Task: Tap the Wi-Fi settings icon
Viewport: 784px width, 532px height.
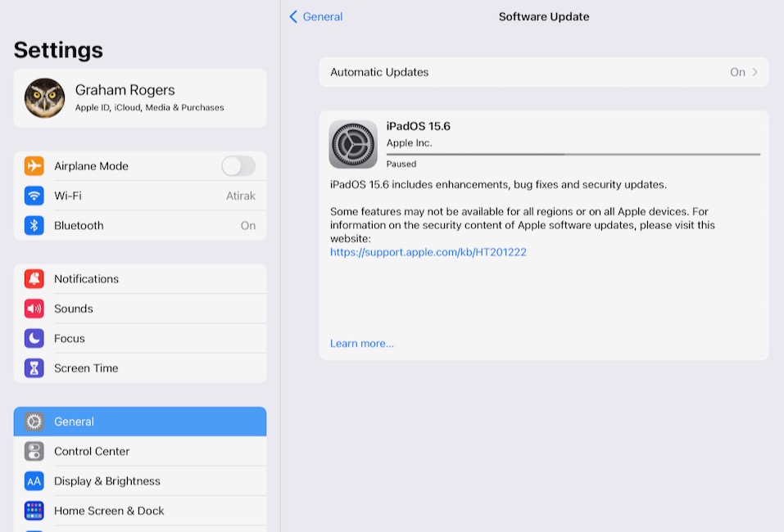Action: click(34, 196)
